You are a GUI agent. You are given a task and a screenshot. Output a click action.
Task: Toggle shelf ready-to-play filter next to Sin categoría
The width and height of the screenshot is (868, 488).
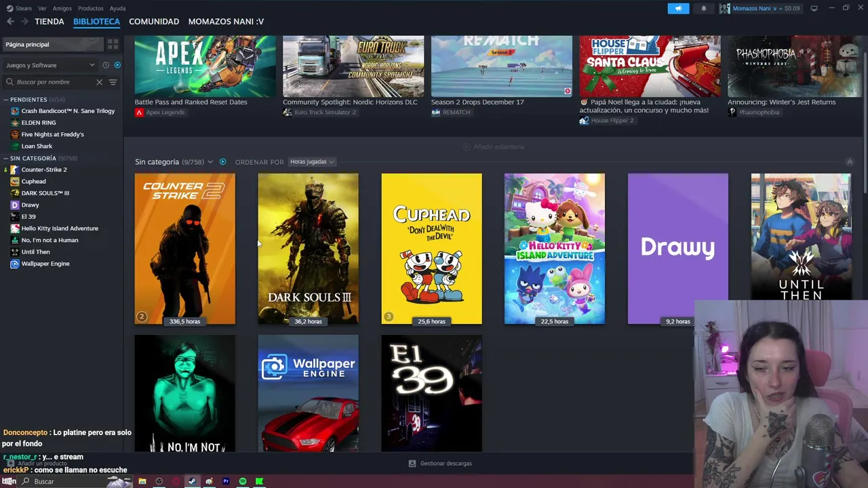click(222, 162)
